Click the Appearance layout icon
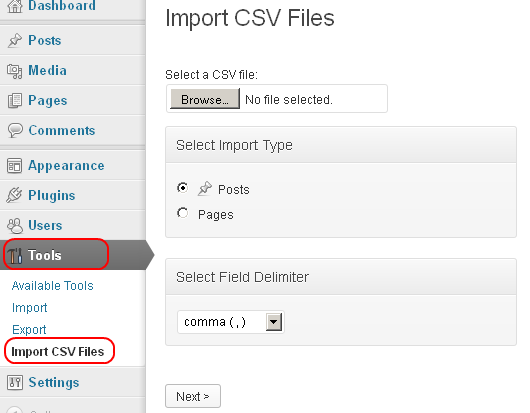 (x=15, y=166)
